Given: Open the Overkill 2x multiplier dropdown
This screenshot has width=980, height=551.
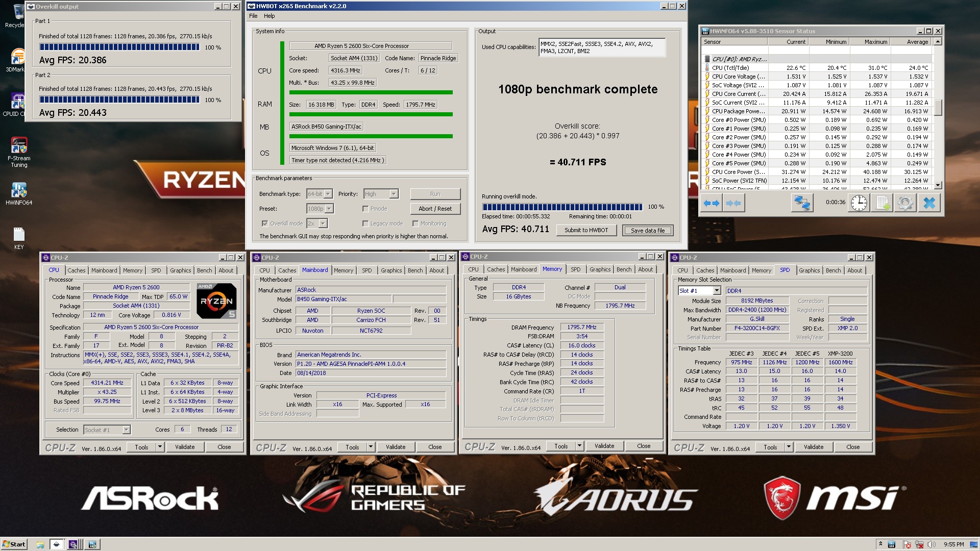Looking at the screenshot, I should tap(317, 223).
